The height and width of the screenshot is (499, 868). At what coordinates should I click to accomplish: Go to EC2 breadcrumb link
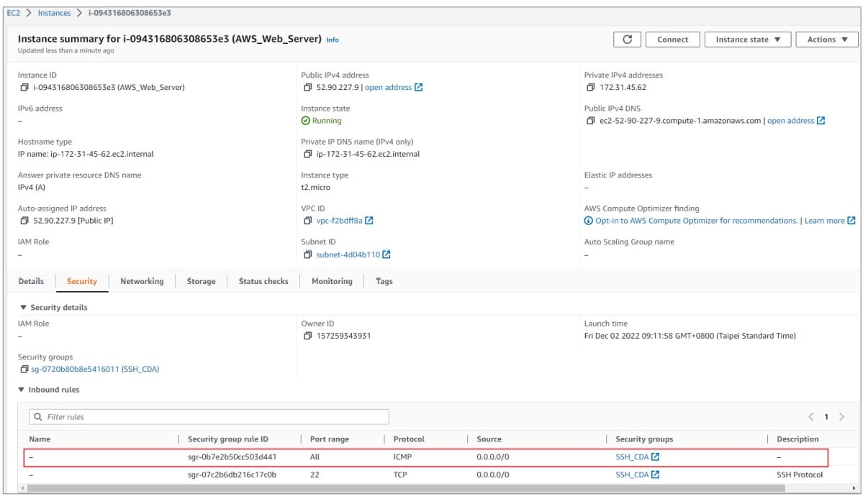[x=14, y=13]
